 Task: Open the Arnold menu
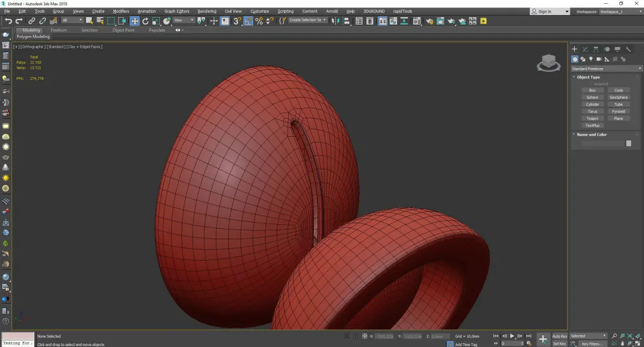tap(332, 11)
